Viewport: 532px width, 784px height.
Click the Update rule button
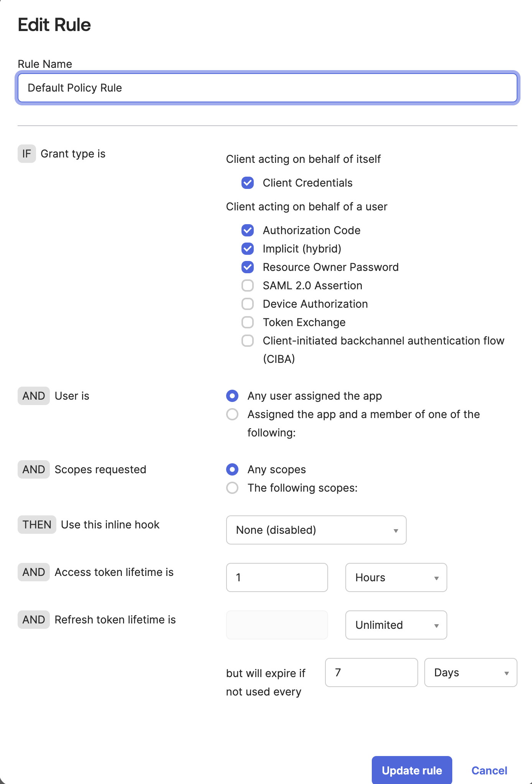(412, 770)
